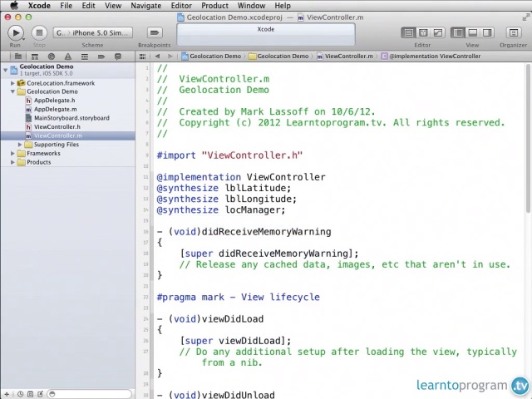Show the Debug navigator

[x=85, y=57]
